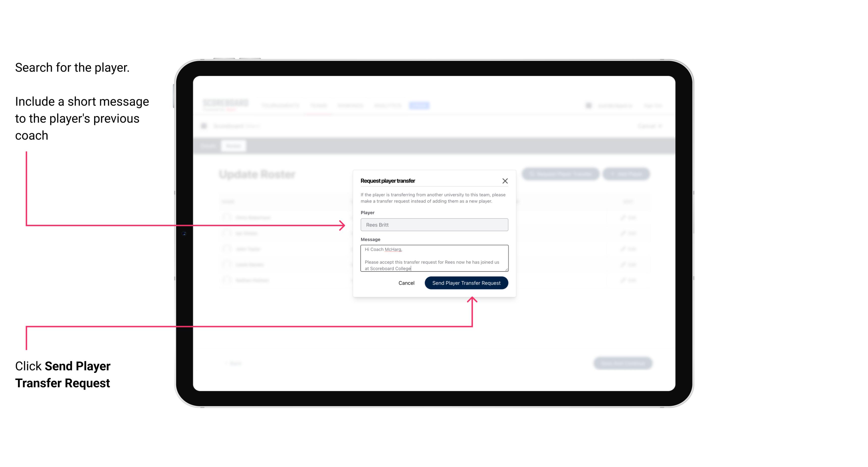
Task: Select the Rees Britt player input field
Action: tap(434, 225)
